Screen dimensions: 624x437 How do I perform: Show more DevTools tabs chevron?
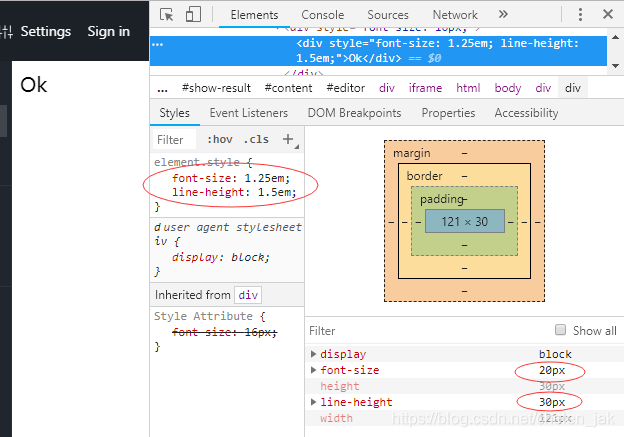tap(503, 15)
